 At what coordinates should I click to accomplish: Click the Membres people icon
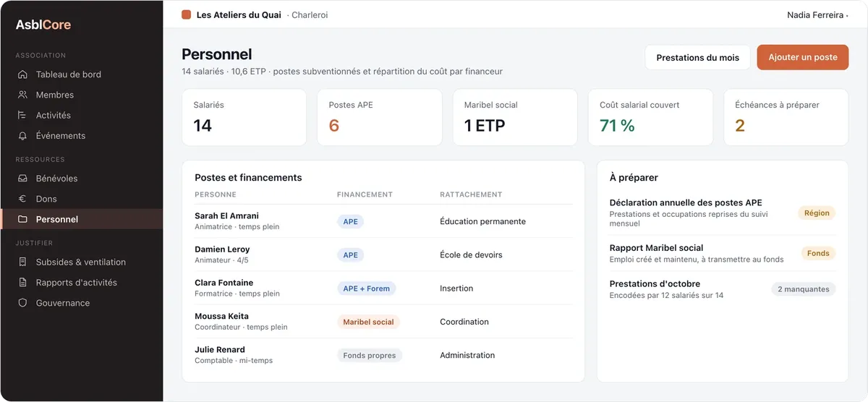22,95
